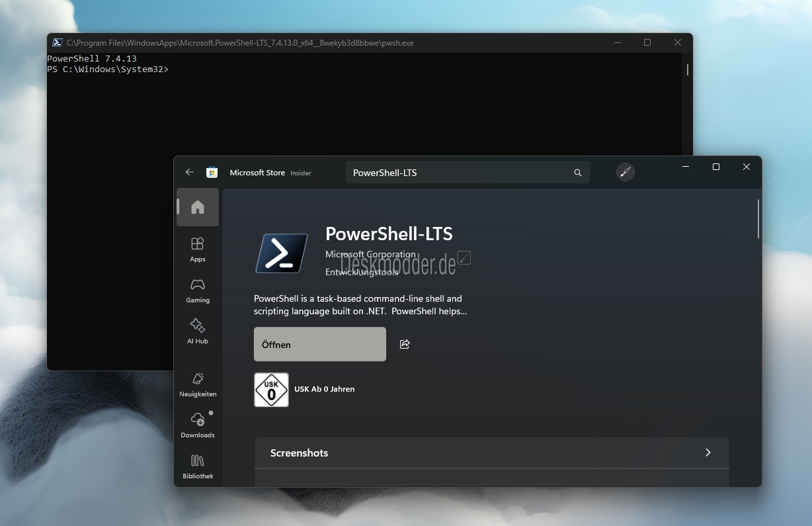Click the Entwicklungstools category link
Image resolution: width=812 pixels, height=526 pixels.
click(360, 272)
